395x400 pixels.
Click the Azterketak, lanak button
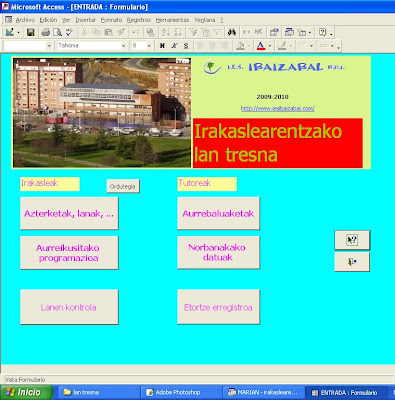click(x=69, y=213)
